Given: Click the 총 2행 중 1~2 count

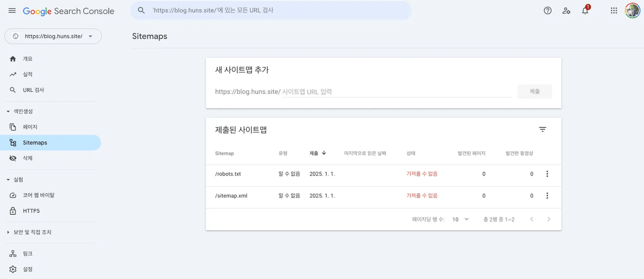Looking at the screenshot, I should coord(499,219).
